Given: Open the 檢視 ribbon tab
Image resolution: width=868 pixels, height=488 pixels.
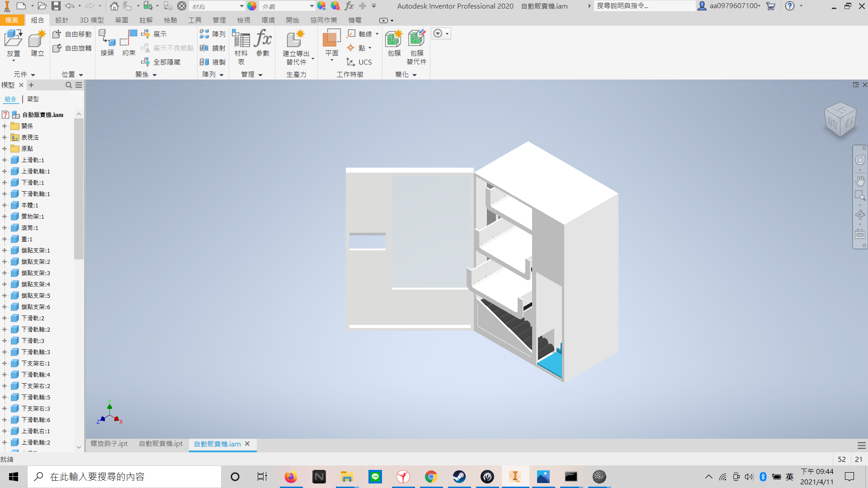Looking at the screenshot, I should point(244,20).
